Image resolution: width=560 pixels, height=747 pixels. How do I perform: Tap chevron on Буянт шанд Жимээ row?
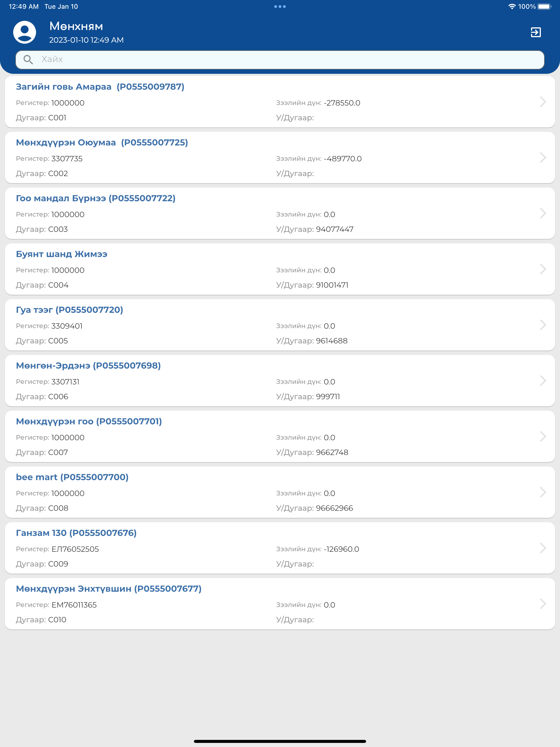click(543, 269)
